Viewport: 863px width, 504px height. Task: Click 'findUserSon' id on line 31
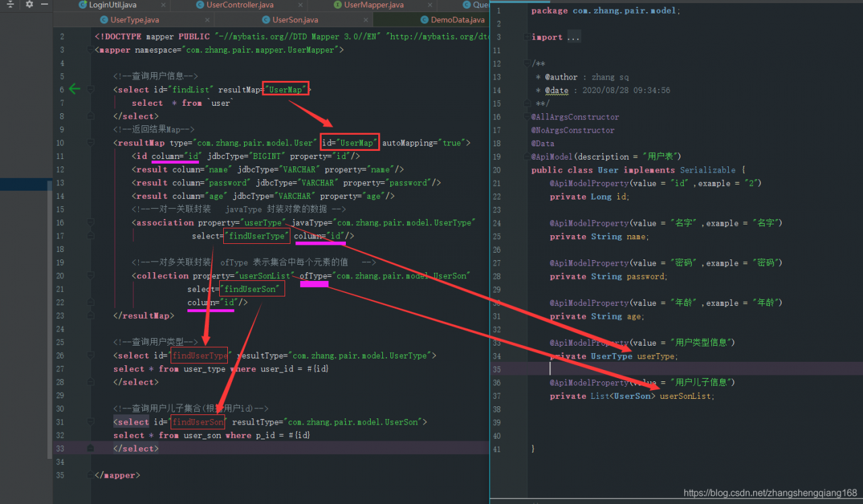pos(198,422)
